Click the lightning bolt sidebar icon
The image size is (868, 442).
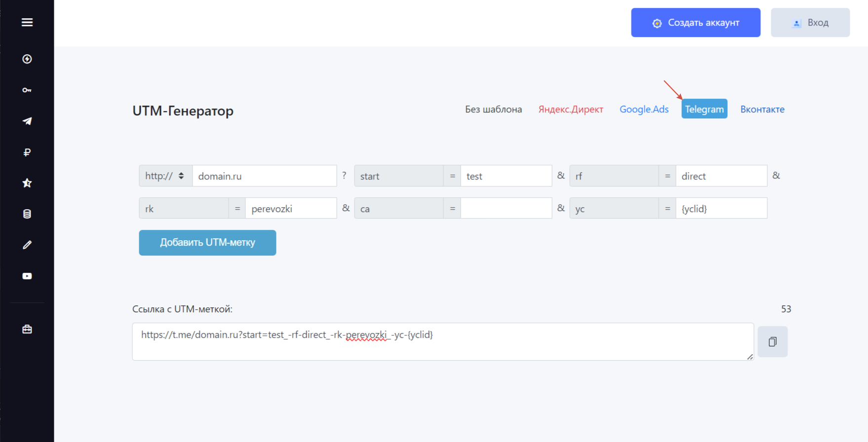click(27, 59)
